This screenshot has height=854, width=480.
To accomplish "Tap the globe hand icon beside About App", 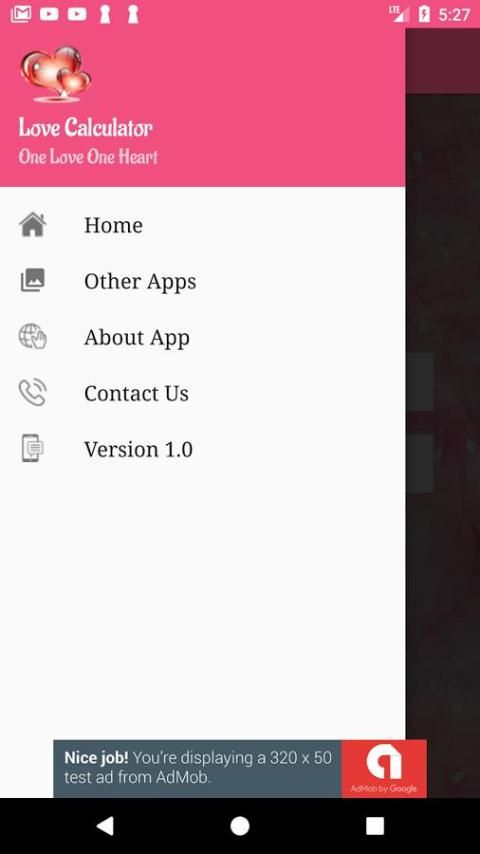I will pos(32,337).
